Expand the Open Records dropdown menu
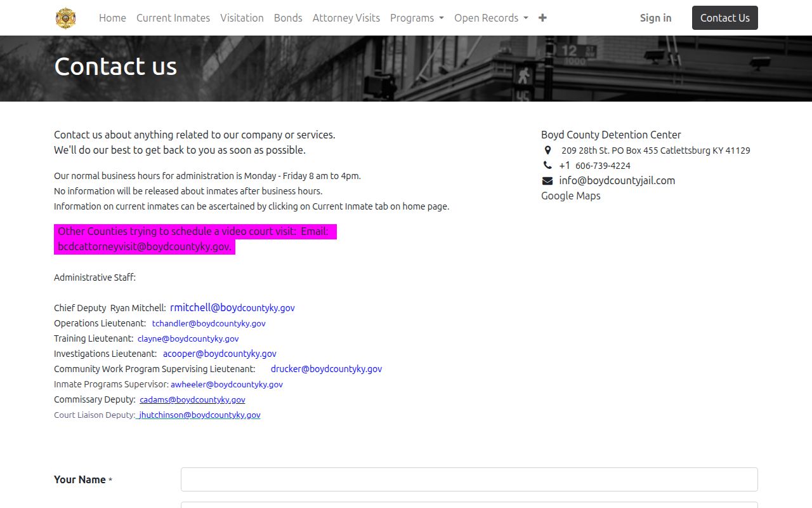Image resolution: width=812 pixels, height=508 pixels. [x=491, y=18]
